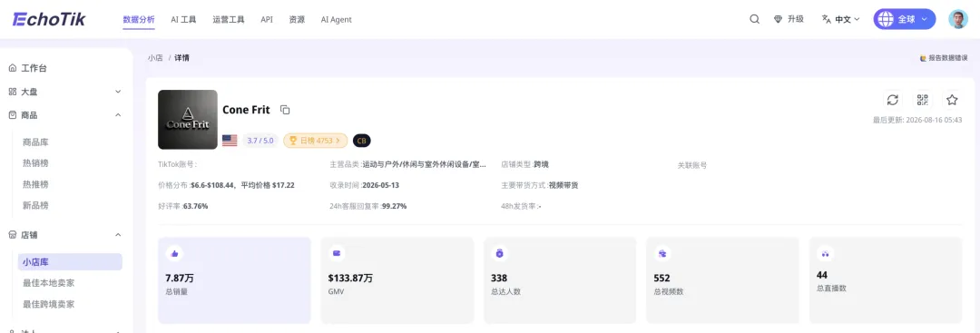980x333 pixels.
Task: Select the 总销量 7.87万 card
Action: point(234,280)
